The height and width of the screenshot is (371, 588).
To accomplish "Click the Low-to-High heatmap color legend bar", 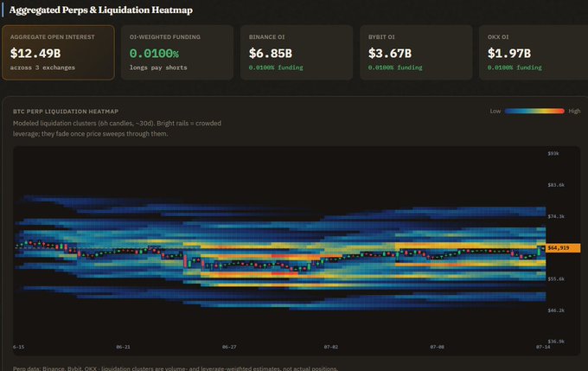I will (x=534, y=111).
